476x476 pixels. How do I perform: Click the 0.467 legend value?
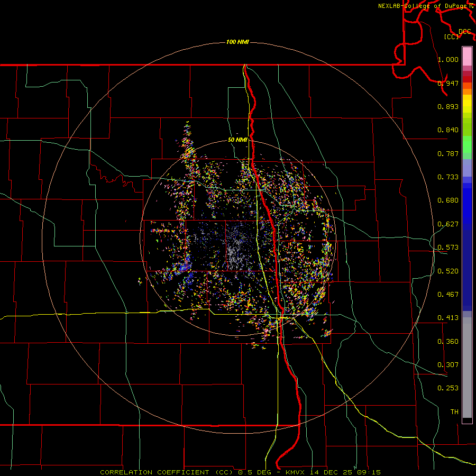coord(448,295)
